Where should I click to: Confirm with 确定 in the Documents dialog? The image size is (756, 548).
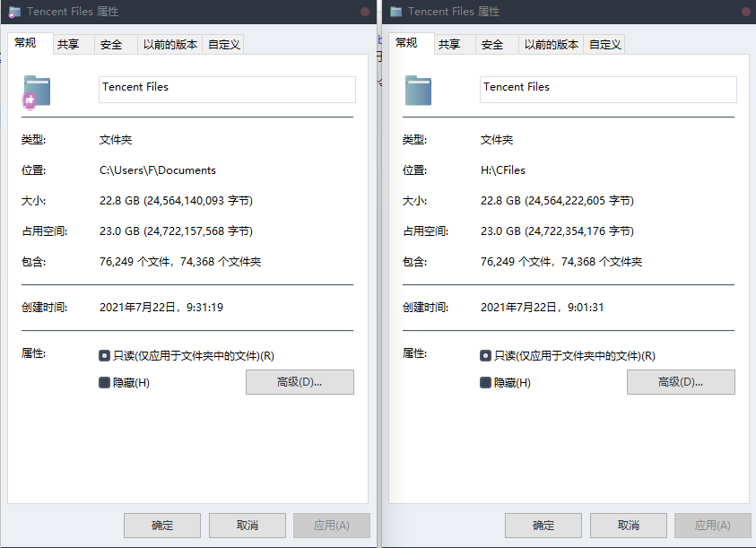pos(162,526)
